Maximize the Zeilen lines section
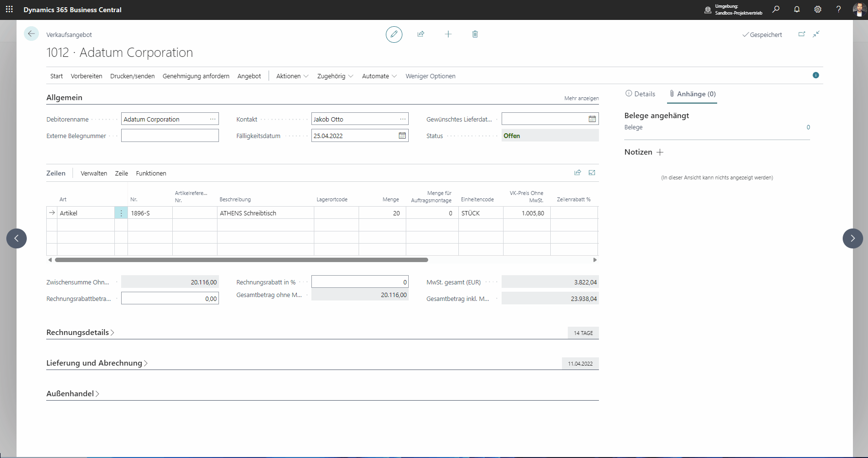Viewport: 868px width, 458px height. pos(592,173)
